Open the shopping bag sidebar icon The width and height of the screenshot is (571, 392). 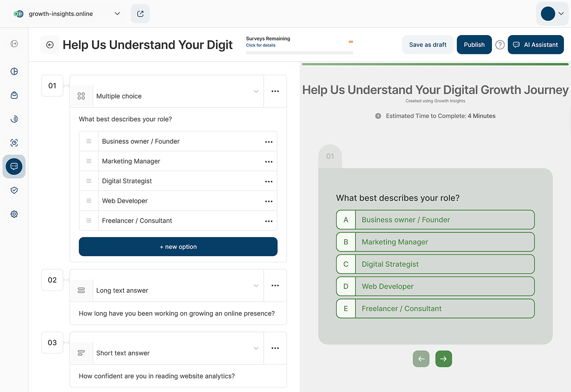pos(14,95)
